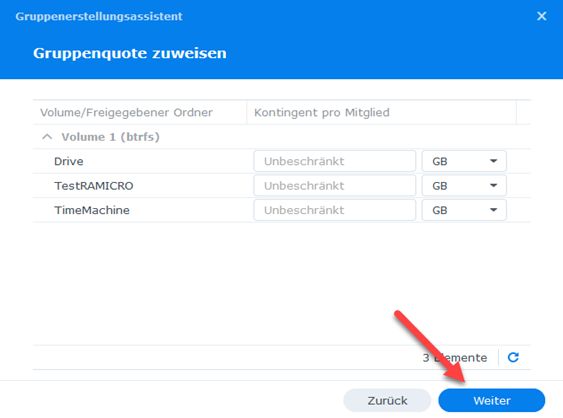Image resolution: width=563 pixels, height=418 pixels.
Task: Select the TimeMachine shared folder row
Action: [x=282, y=210]
